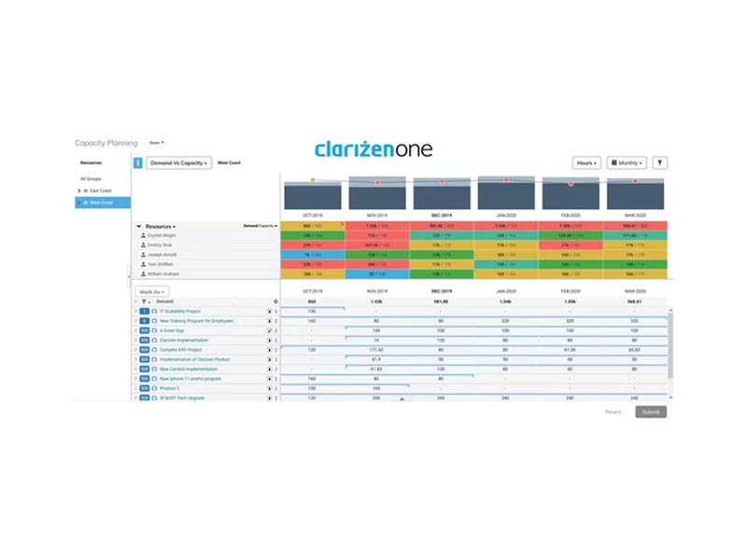Click the briefcase icon on IT Scalability Project row
This screenshot has width=747, height=560.
153,311
